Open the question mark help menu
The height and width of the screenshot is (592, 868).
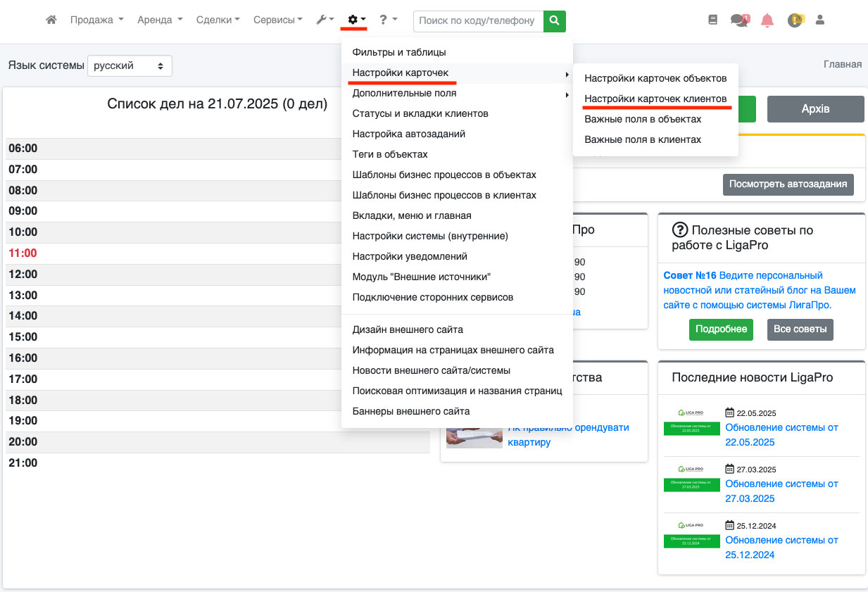388,20
